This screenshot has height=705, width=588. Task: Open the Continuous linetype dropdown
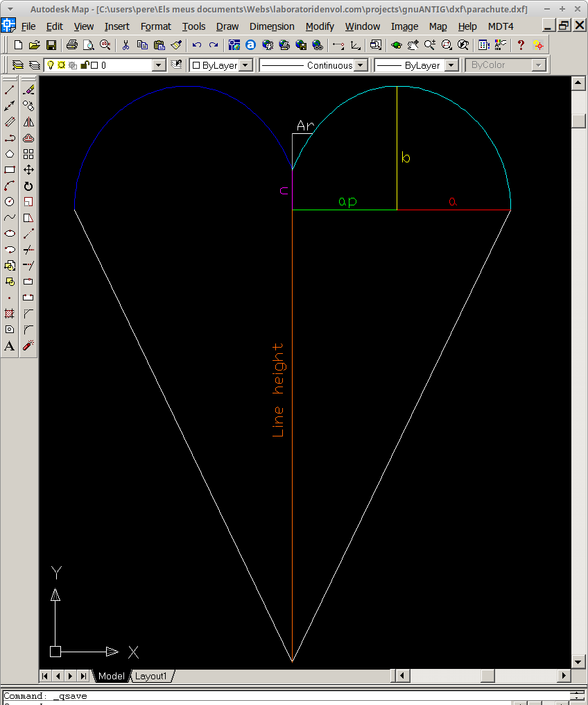pyautogui.click(x=361, y=65)
